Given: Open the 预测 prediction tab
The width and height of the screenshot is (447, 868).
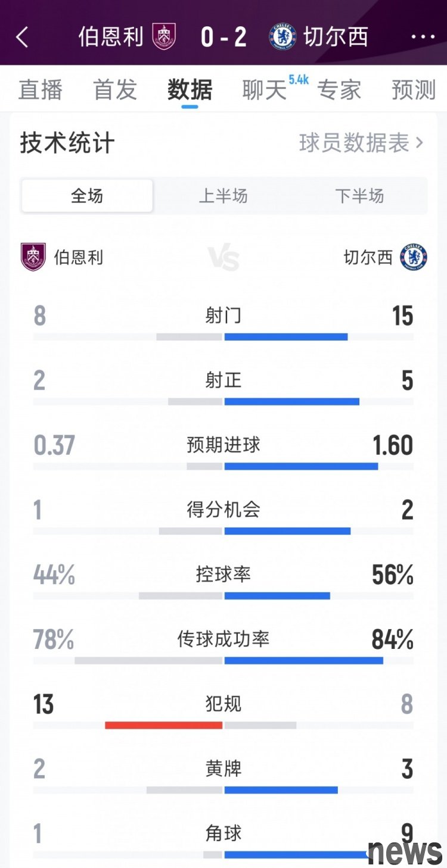Looking at the screenshot, I should point(414,89).
